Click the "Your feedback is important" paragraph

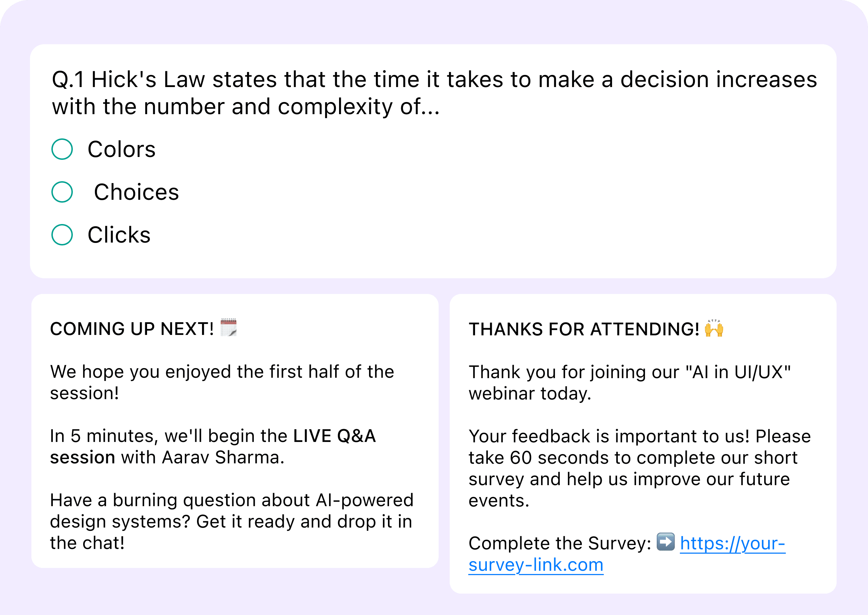(x=639, y=468)
